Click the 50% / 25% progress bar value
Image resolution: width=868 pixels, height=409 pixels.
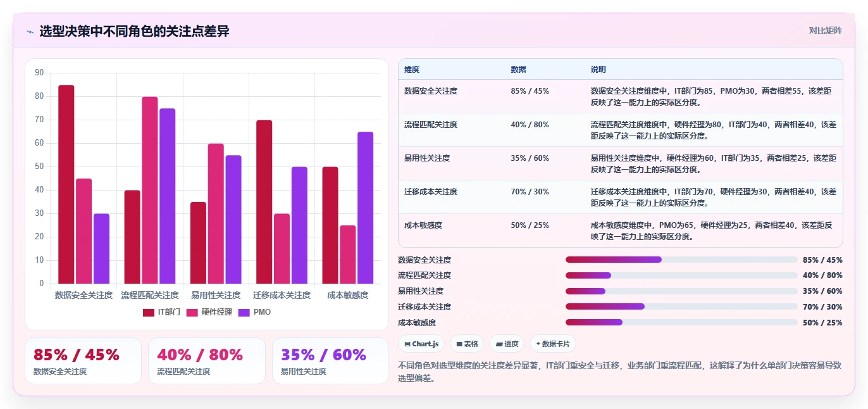822,322
